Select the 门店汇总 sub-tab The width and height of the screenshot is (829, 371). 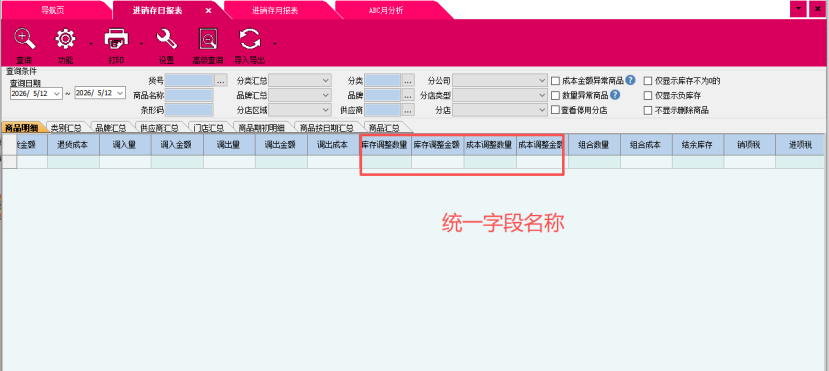209,127
